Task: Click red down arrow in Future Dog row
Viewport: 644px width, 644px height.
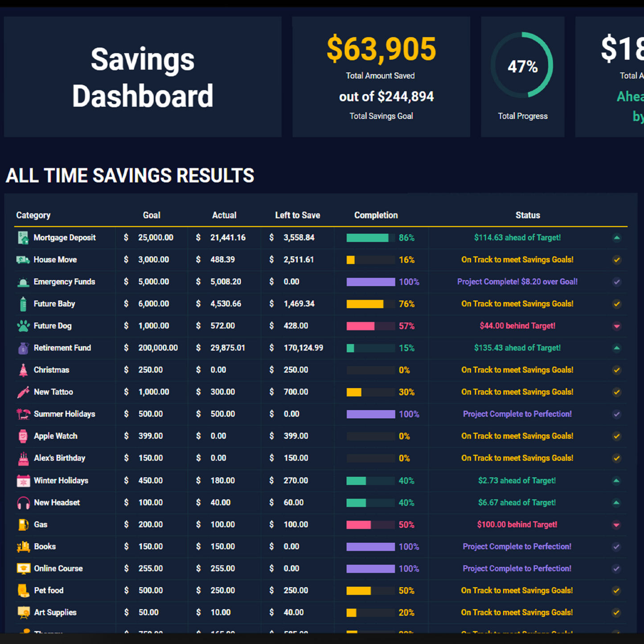Action: [x=617, y=326]
